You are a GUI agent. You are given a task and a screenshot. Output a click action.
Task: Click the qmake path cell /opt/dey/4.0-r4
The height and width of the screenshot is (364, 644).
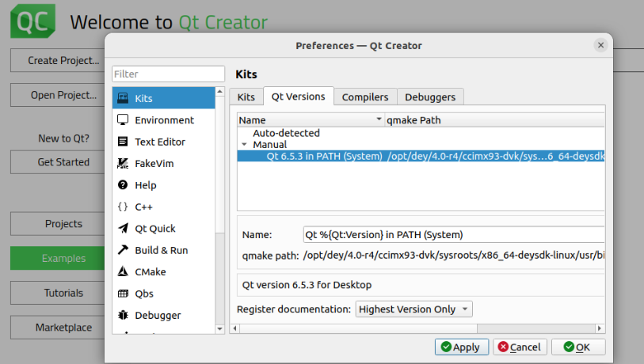click(x=496, y=156)
